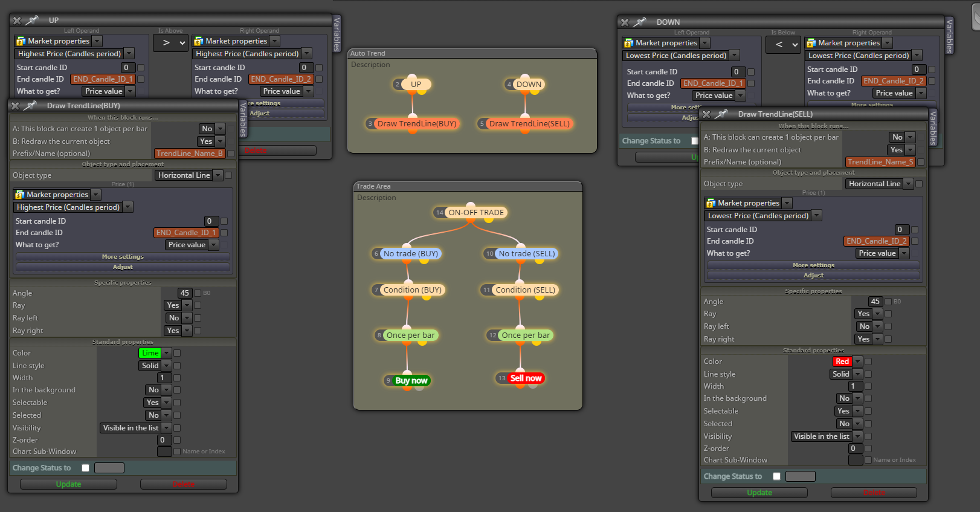The image size is (980, 512).
Task: Select the ON-OFF TRADE block
Action: click(476, 213)
